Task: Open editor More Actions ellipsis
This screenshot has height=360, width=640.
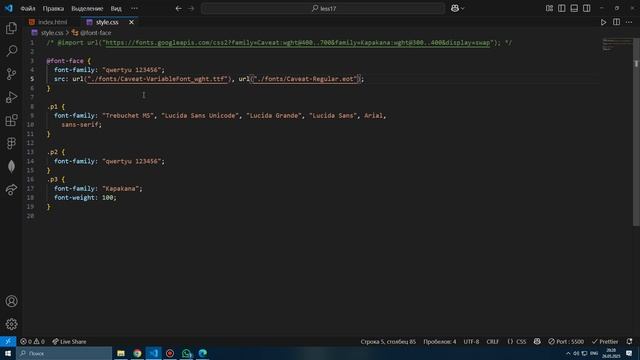Action: pyautogui.click(x=629, y=22)
